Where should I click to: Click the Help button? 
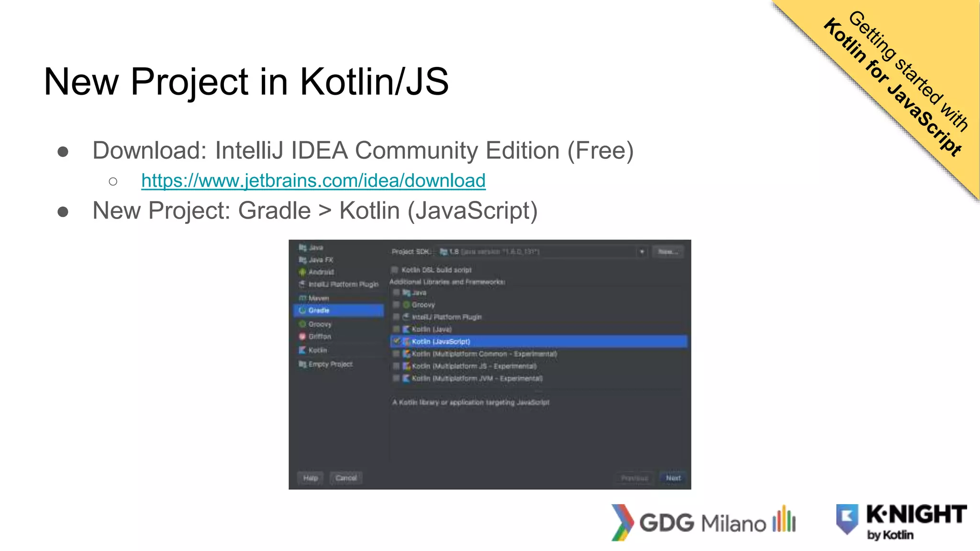(311, 478)
